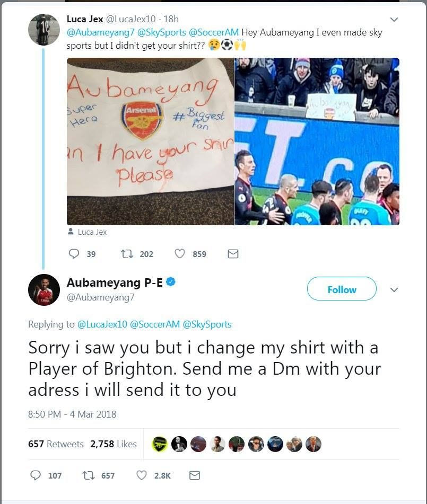This screenshot has height=504, width=427.
Task: Open more options on Luca Jex's tweet
Action: [394, 20]
